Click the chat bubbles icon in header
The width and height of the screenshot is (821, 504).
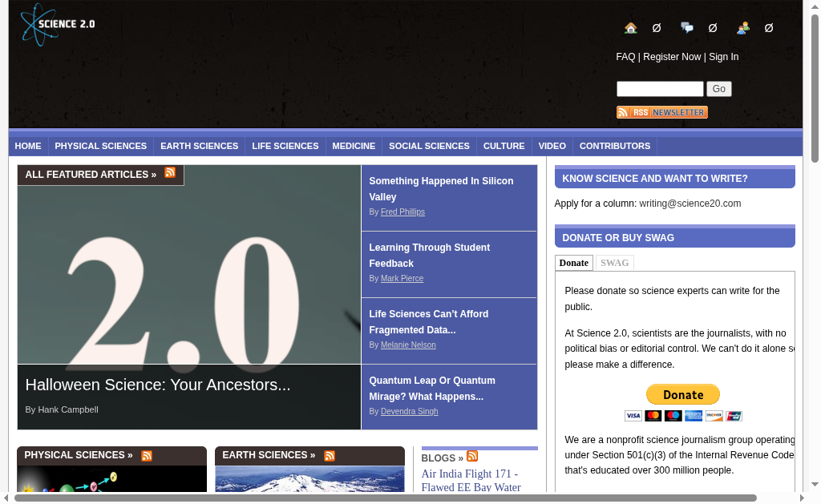click(x=687, y=28)
